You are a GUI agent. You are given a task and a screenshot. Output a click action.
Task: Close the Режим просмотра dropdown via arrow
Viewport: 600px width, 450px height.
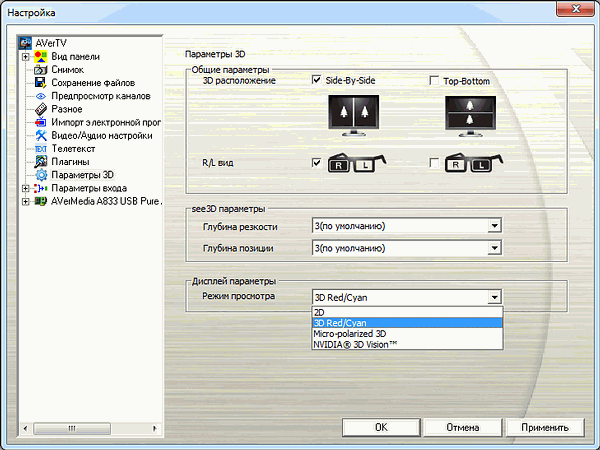[494, 297]
